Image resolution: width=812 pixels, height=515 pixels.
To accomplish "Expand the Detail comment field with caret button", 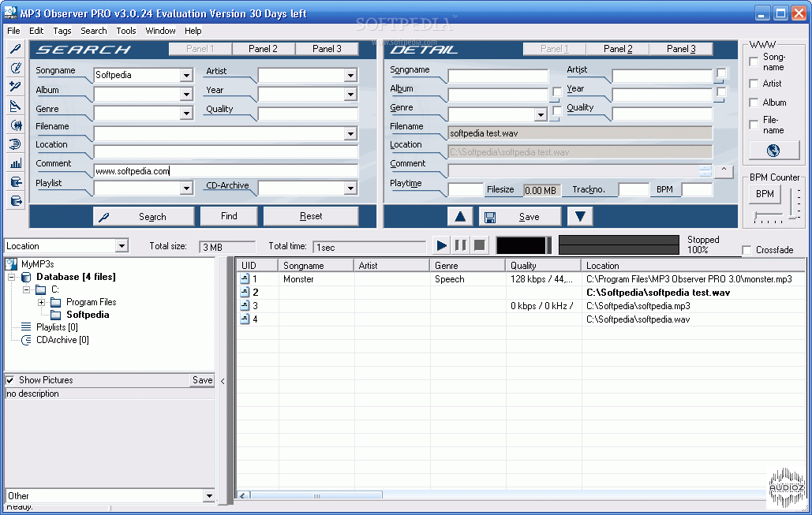I will pyautogui.click(x=724, y=171).
